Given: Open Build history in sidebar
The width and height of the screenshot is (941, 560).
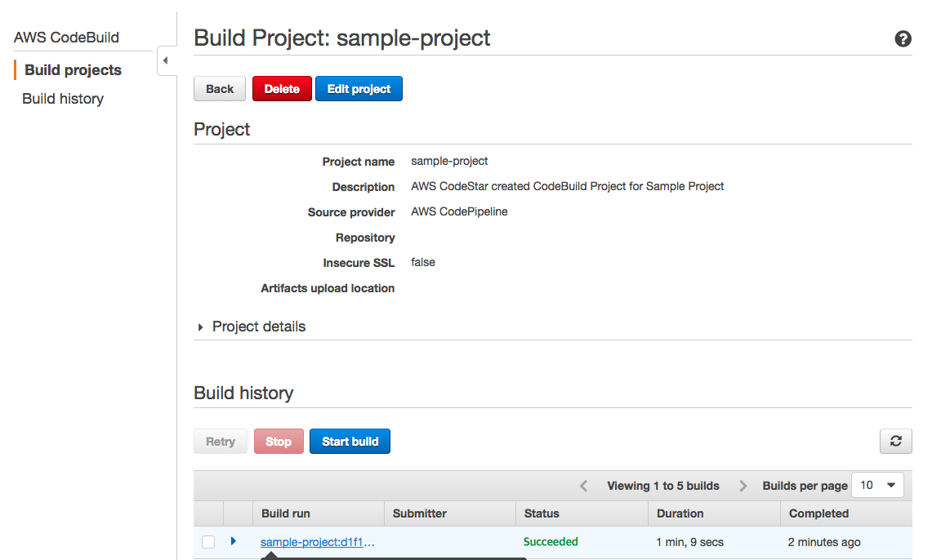Looking at the screenshot, I should tap(63, 99).
